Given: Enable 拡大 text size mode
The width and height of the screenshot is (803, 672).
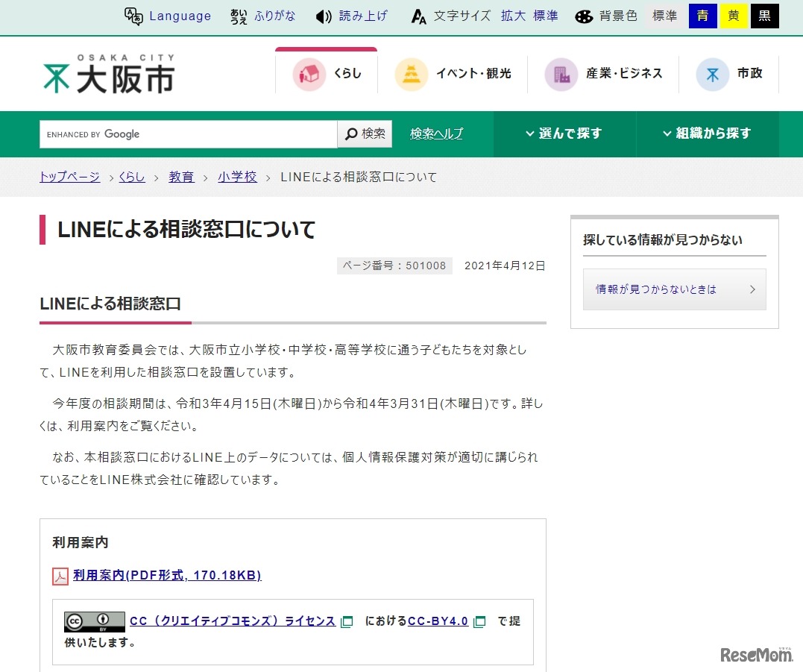Looking at the screenshot, I should 512,16.
